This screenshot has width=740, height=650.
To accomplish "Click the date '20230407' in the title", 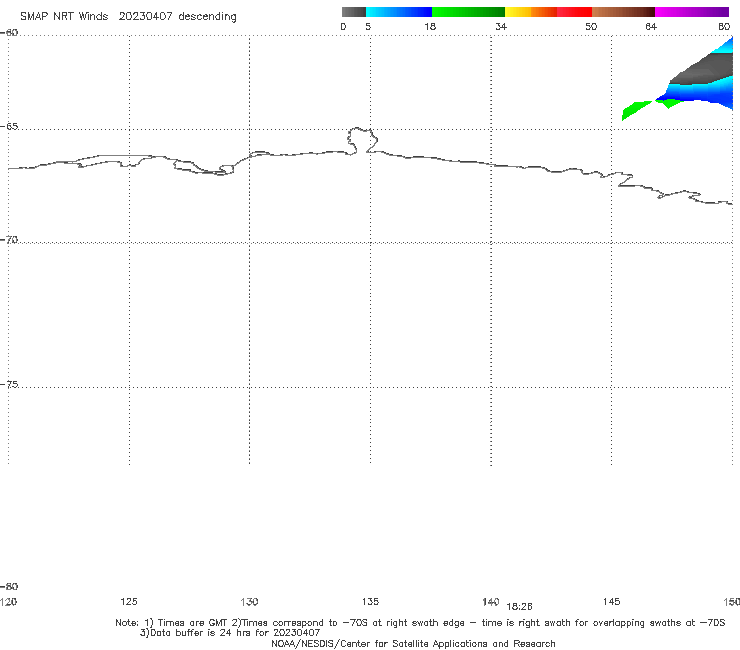I will [x=145, y=17].
